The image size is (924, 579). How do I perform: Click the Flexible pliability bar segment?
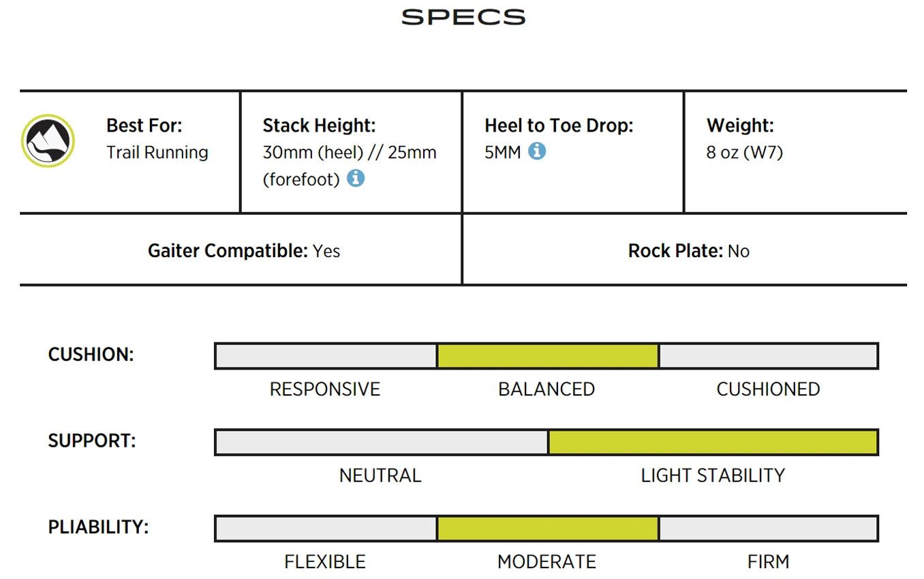click(326, 529)
